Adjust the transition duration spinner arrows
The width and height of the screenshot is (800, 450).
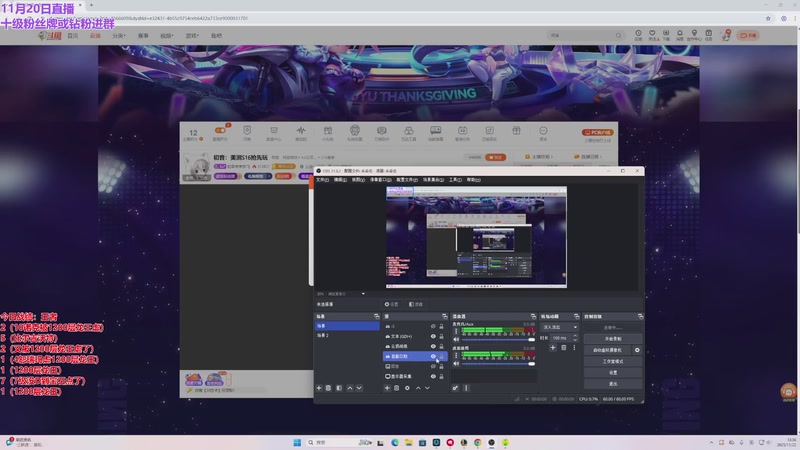pyautogui.click(x=576, y=338)
